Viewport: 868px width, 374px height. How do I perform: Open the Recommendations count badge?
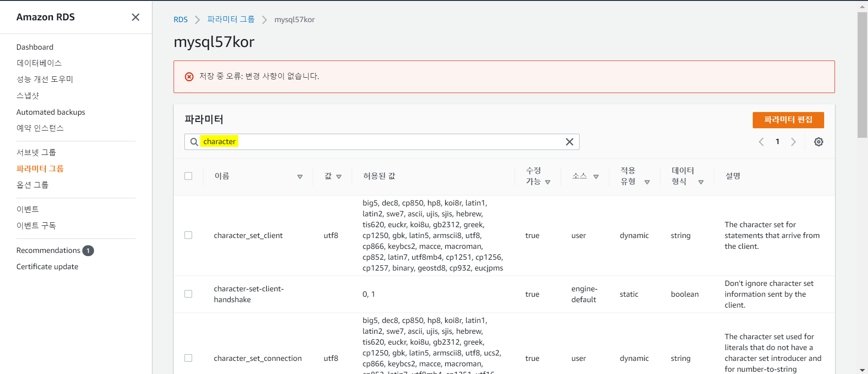88,251
